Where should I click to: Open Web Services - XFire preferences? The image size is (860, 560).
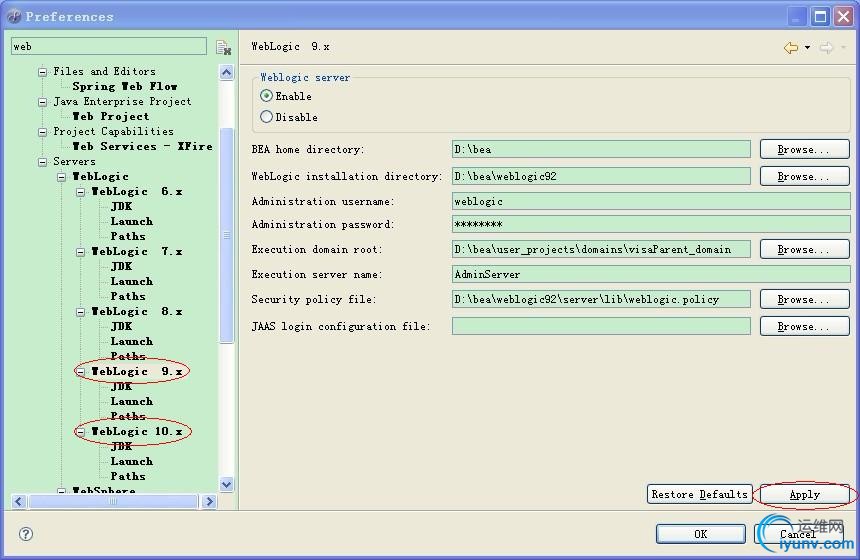click(x=142, y=146)
